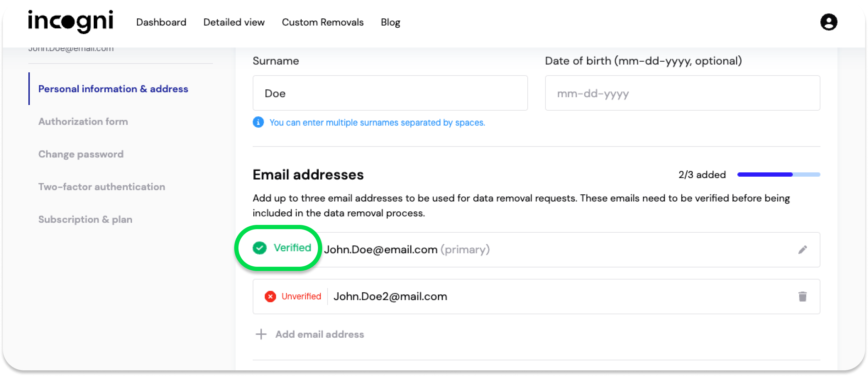
Task: Open Two-factor authentication settings
Action: click(x=101, y=187)
